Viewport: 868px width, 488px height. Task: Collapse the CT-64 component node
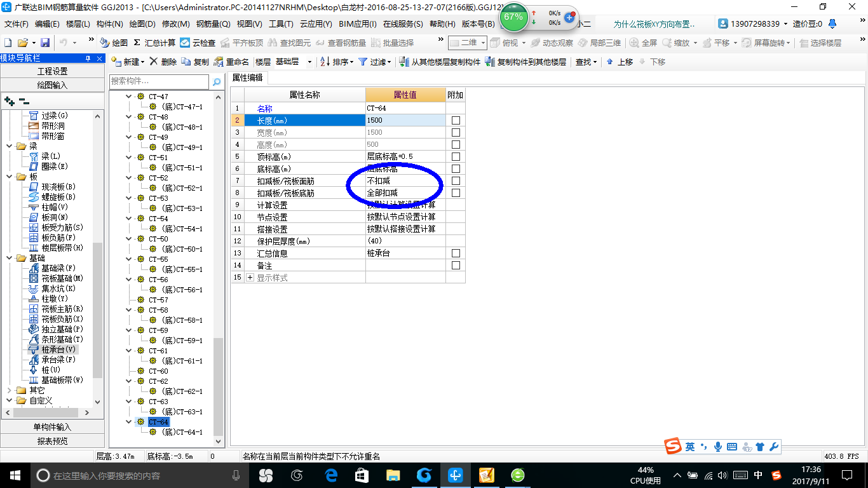tap(129, 422)
